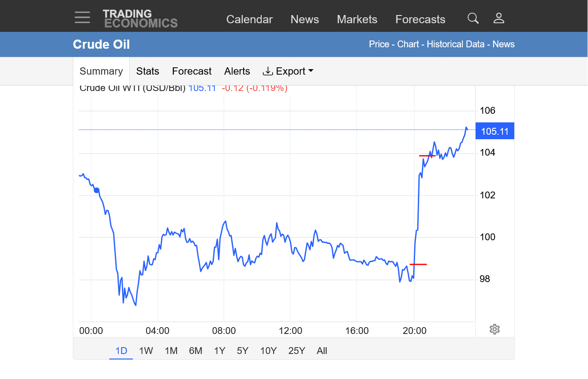
Task: Open Markets in the top navigation
Action: (x=357, y=20)
